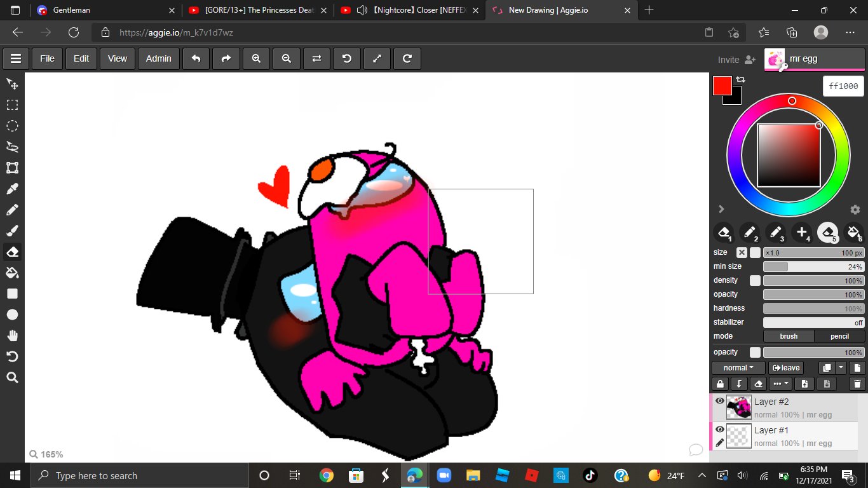Image resolution: width=868 pixels, height=488 pixels.
Task: Click the flip canvas horizontally button
Action: point(316,58)
